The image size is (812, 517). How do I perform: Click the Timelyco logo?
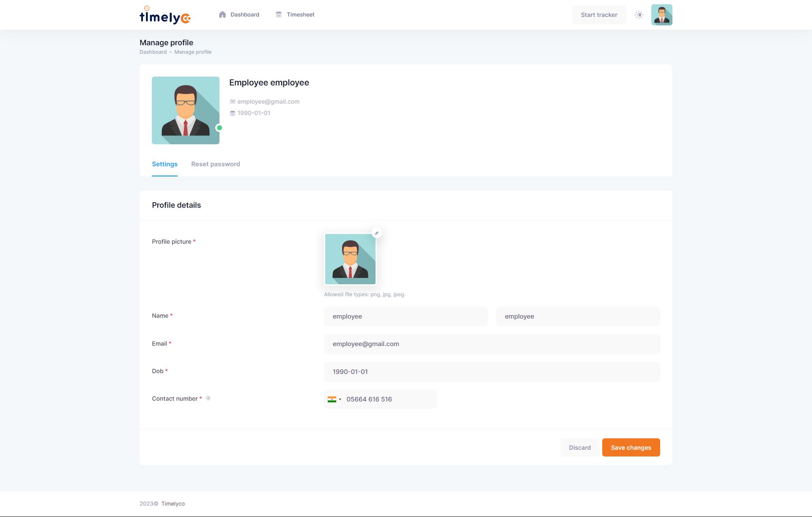(x=165, y=15)
